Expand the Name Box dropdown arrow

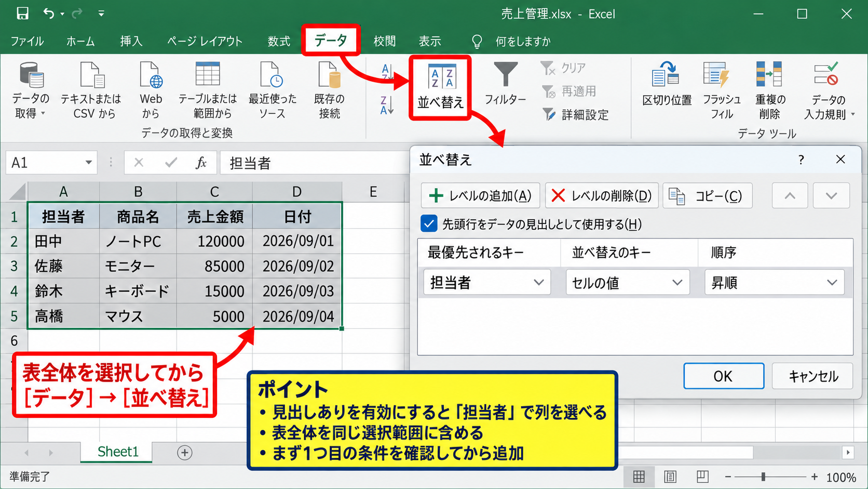pyautogui.click(x=89, y=163)
